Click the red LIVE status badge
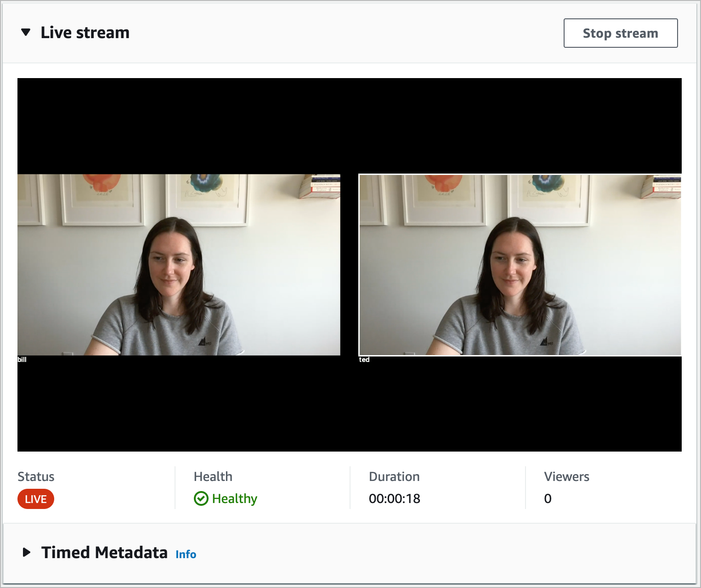 tap(35, 499)
